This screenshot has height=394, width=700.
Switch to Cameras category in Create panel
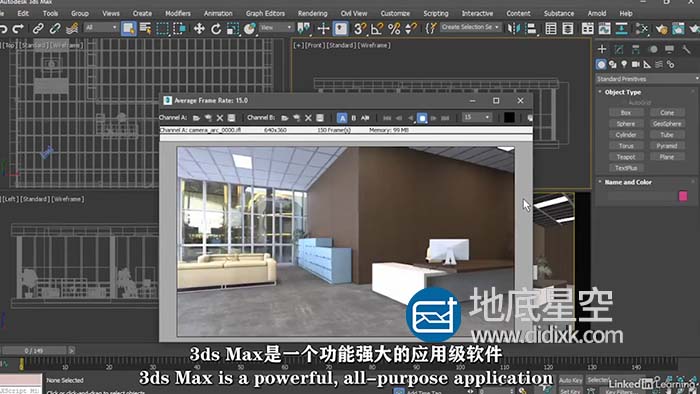635,65
